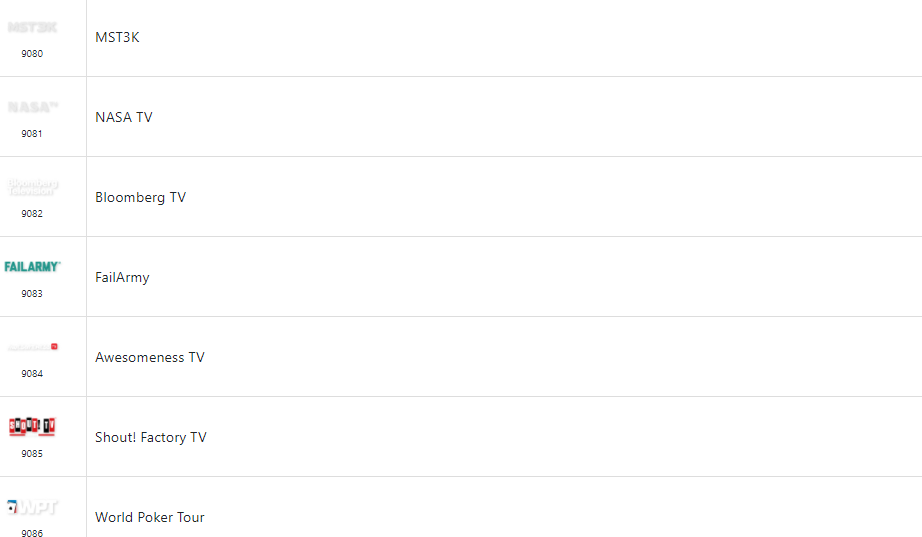Screen dimensions: 922x537
Task: Click channel number 9081
Action: tap(32, 134)
